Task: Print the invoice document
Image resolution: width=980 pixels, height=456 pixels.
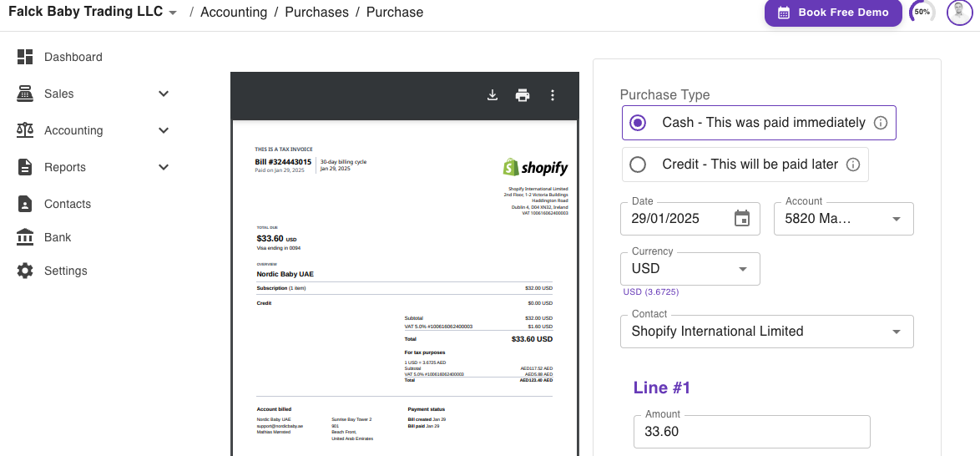Action: (x=523, y=95)
